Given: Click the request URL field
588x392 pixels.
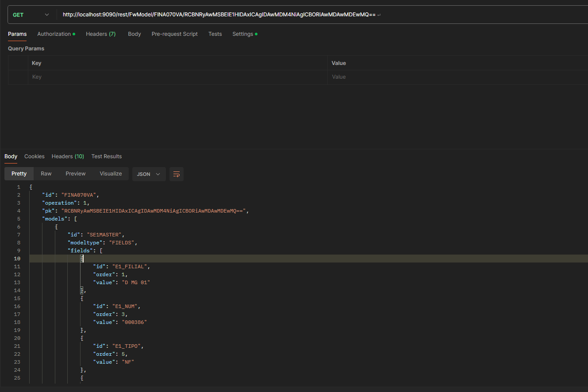Looking at the screenshot, I should coord(265,15).
